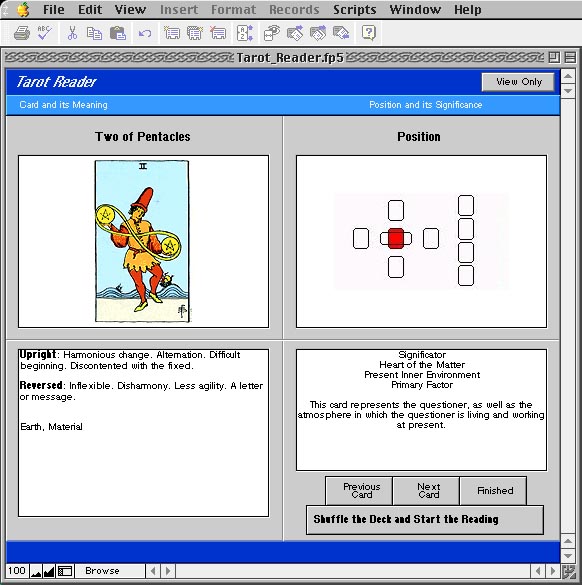Open the Help menu
The width and height of the screenshot is (582, 585).
tap(467, 10)
